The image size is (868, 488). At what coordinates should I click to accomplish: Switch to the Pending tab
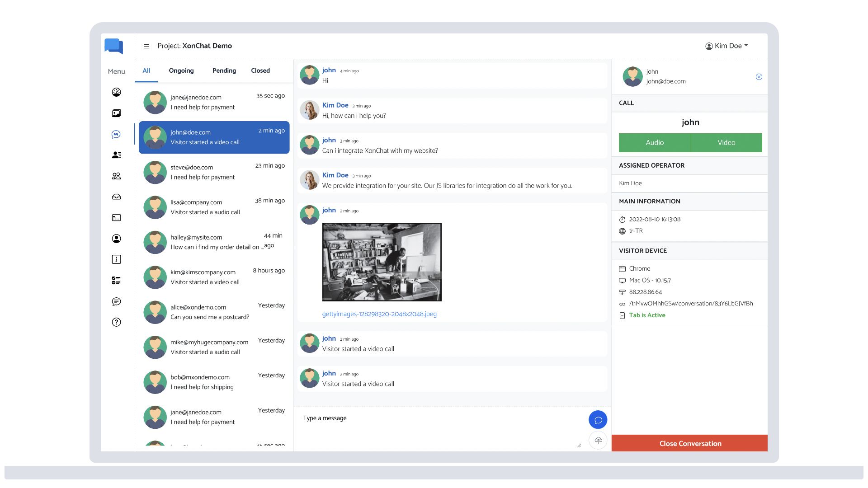click(224, 70)
